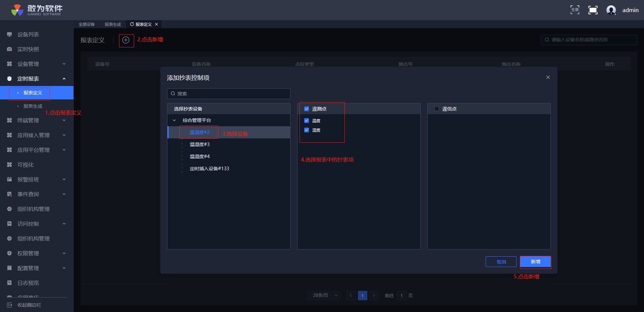Open the 20条/页 page size dropdown
This screenshot has height=312, width=644.
pos(324,296)
